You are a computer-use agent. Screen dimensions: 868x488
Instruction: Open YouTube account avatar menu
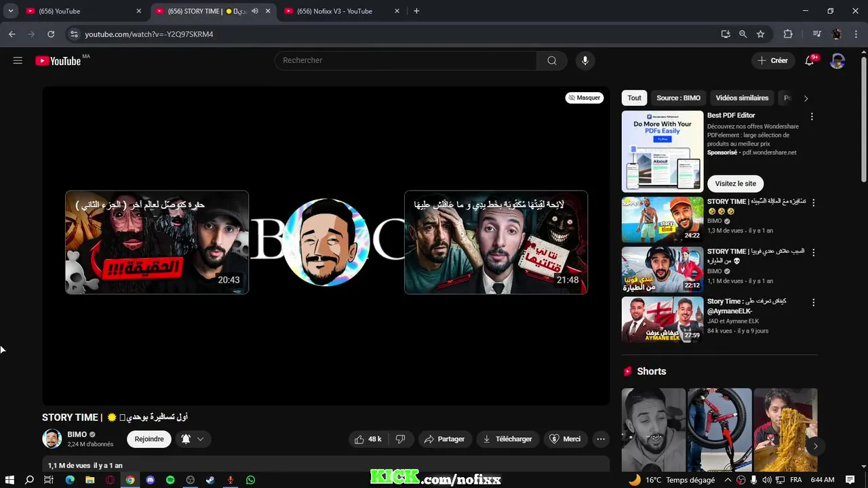click(x=837, y=60)
